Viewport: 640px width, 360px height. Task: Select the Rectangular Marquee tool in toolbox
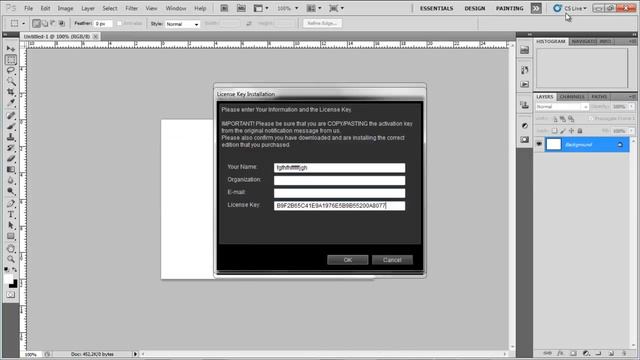[x=11, y=60]
